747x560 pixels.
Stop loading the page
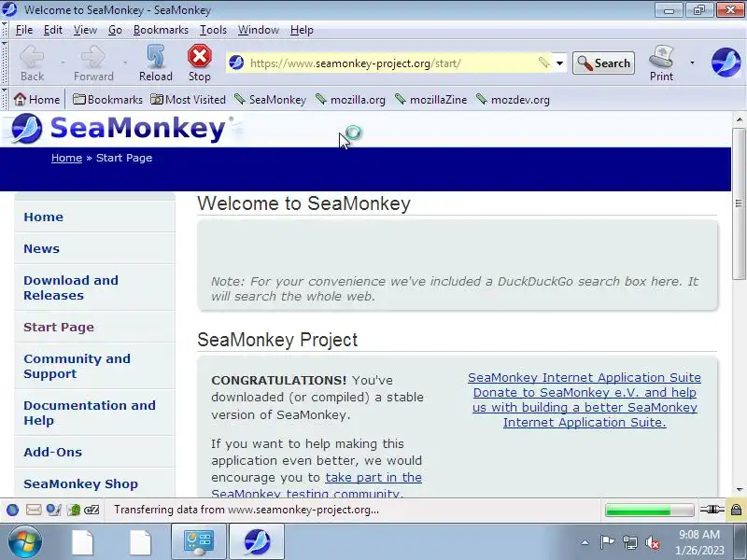click(x=199, y=63)
